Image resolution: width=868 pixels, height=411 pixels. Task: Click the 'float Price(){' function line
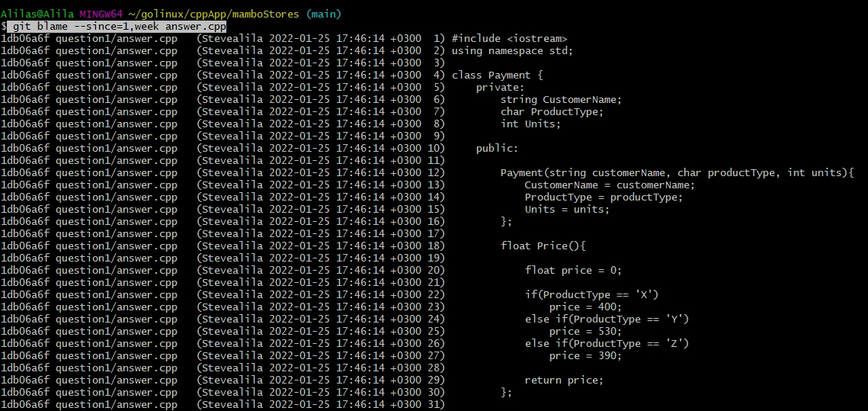(x=543, y=246)
